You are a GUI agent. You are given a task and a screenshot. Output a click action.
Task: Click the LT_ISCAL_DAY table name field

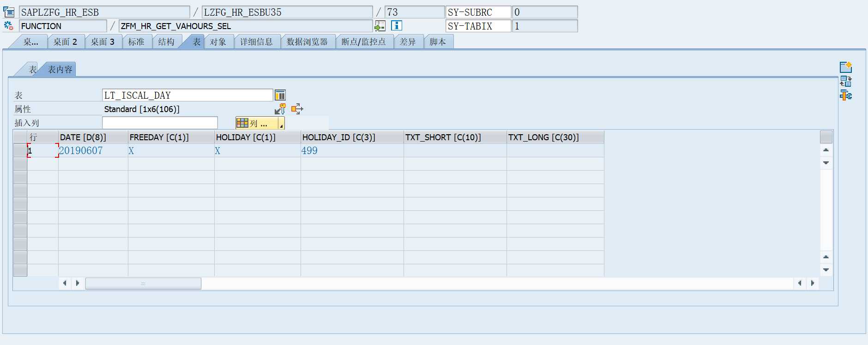click(187, 95)
